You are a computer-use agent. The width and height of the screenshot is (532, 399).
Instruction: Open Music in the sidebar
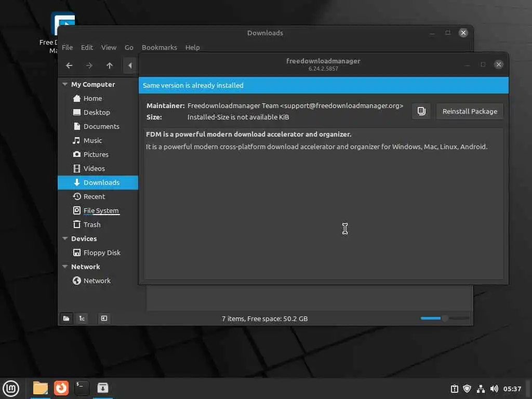click(98, 140)
